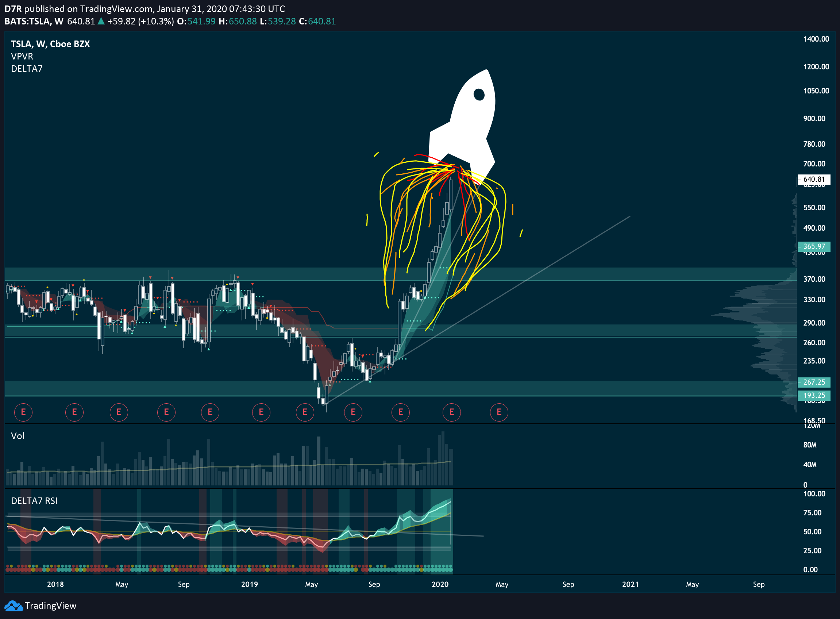
Task: Click the 490.00 price axis label
Action: pyautogui.click(x=814, y=228)
